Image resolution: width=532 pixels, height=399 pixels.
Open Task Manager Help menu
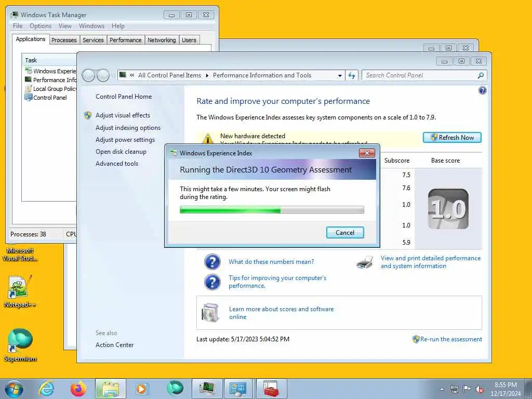pos(118,26)
